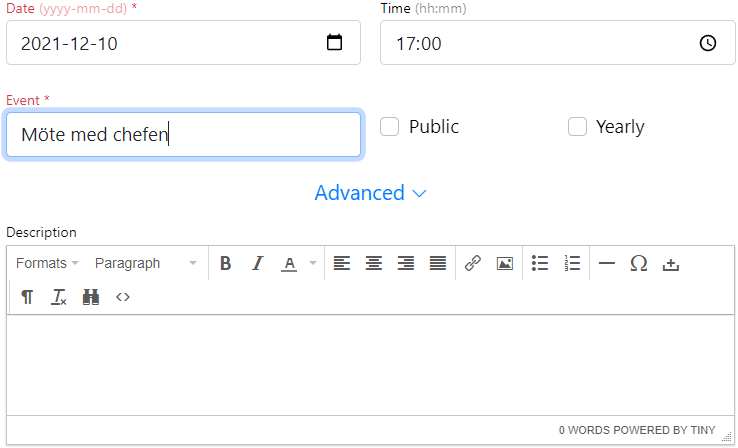The image size is (738, 448).
Task: Open the calendar date picker icon
Action: [335, 43]
